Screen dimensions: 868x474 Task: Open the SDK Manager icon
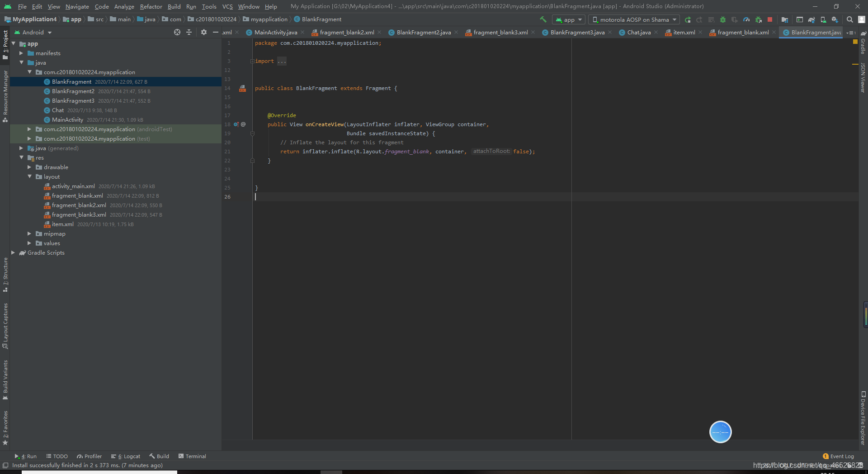click(835, 19)
